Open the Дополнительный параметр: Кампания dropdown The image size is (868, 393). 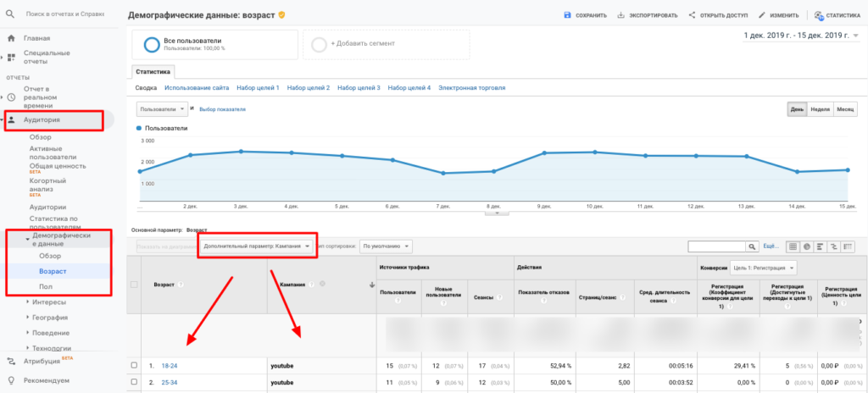[x=257, y=246]
